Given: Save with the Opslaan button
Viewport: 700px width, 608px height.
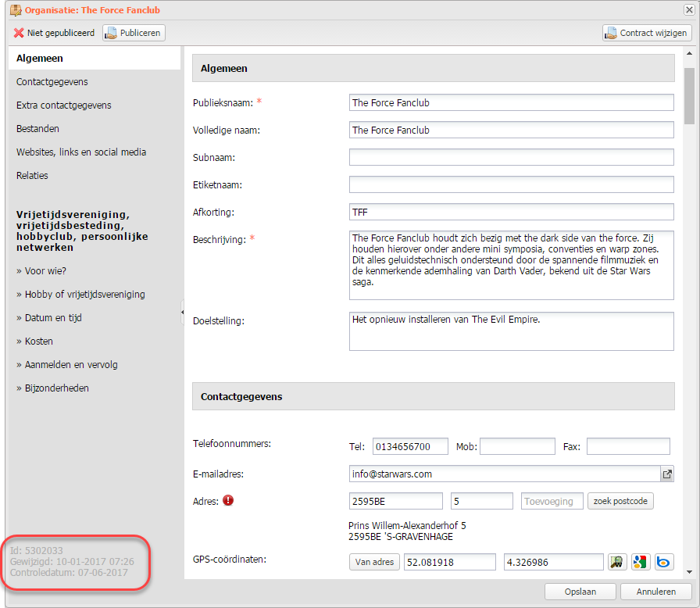Looking at the screenshot, I should (x=580, y=592).
